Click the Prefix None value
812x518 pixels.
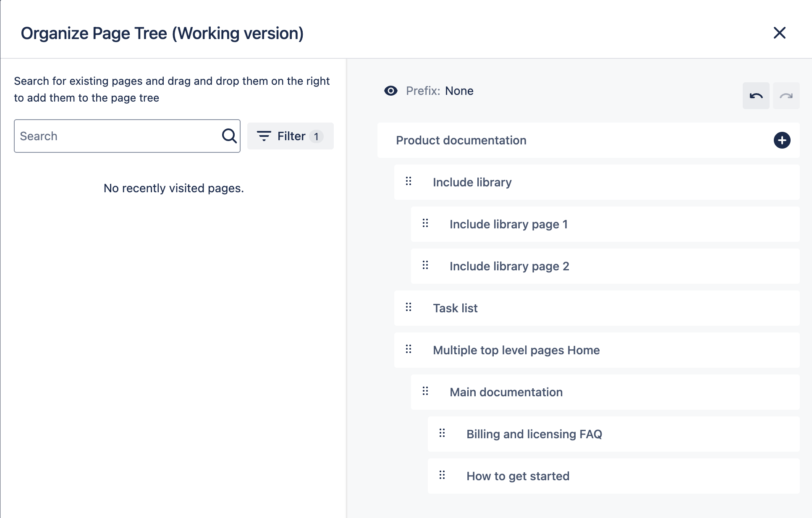tap(459, 91)
